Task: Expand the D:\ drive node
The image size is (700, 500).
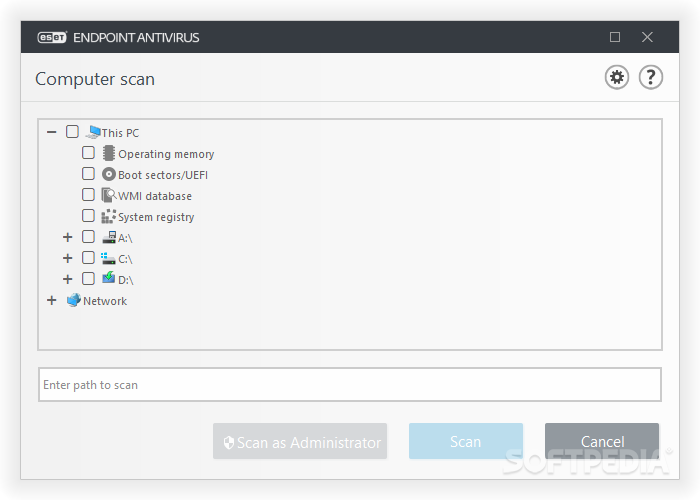Action: pyautogui.click(x=67, y=279)
